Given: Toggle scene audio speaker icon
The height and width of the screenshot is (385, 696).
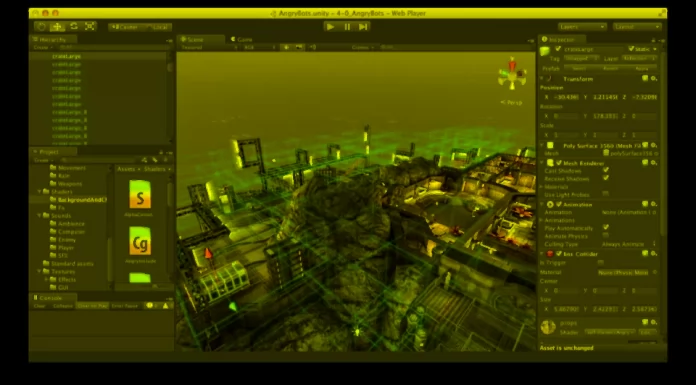Looking at the screenshot, I should [312, 47].
